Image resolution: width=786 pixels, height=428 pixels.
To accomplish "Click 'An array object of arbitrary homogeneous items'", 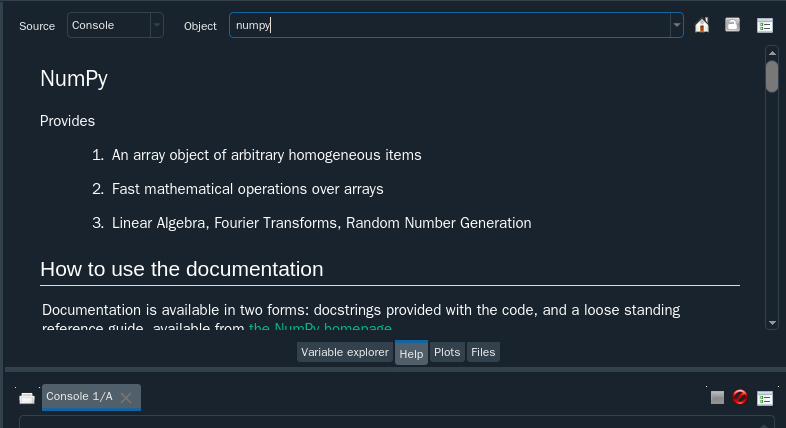I will tap(266, 155).
